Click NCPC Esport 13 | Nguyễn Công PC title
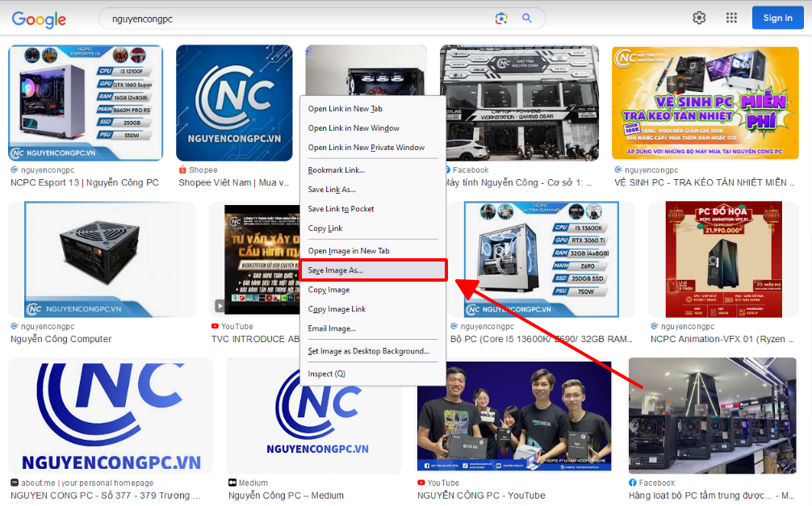The height and width of the screenshot is (506, 812). tap(85, 182)
